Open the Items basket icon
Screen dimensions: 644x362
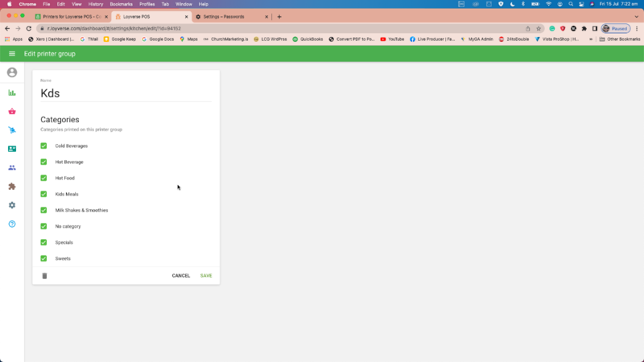coord(12,111)
